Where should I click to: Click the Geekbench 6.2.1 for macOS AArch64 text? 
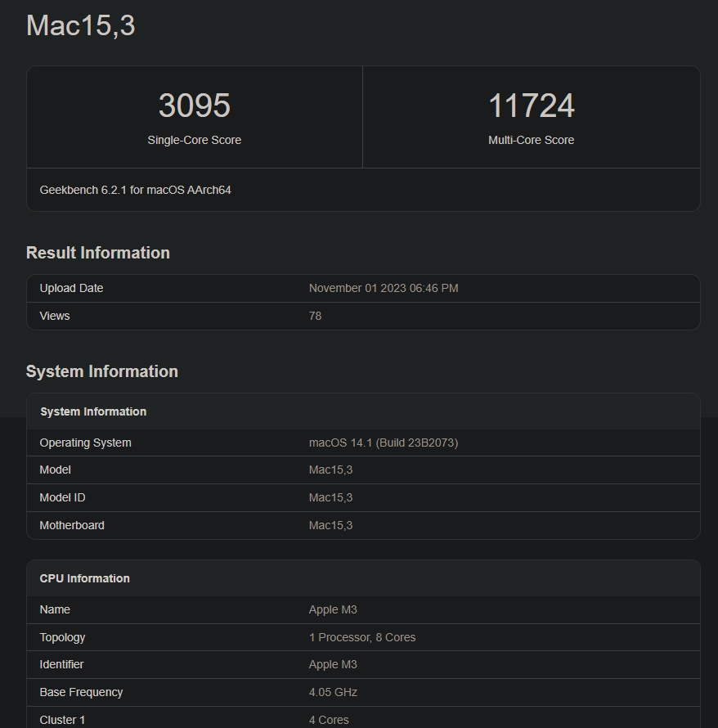pos(135,190)
